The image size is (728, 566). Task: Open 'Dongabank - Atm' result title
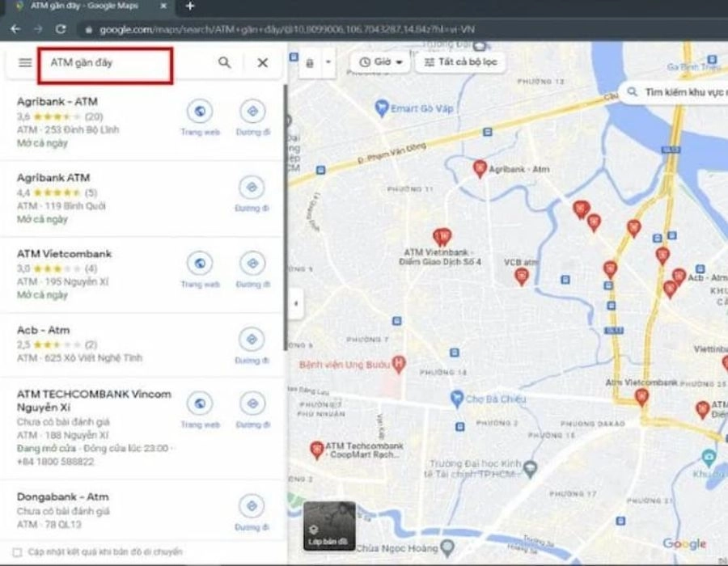(62, 497)
